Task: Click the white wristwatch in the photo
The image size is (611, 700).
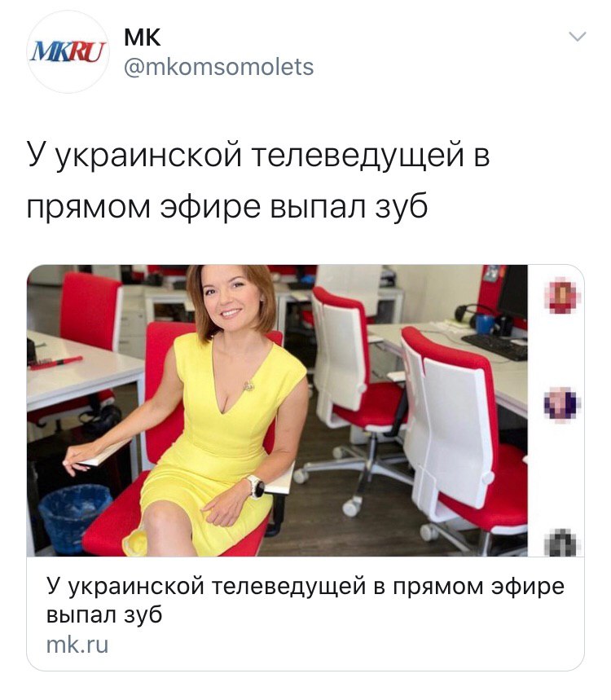Action: [x=256, y=486]
